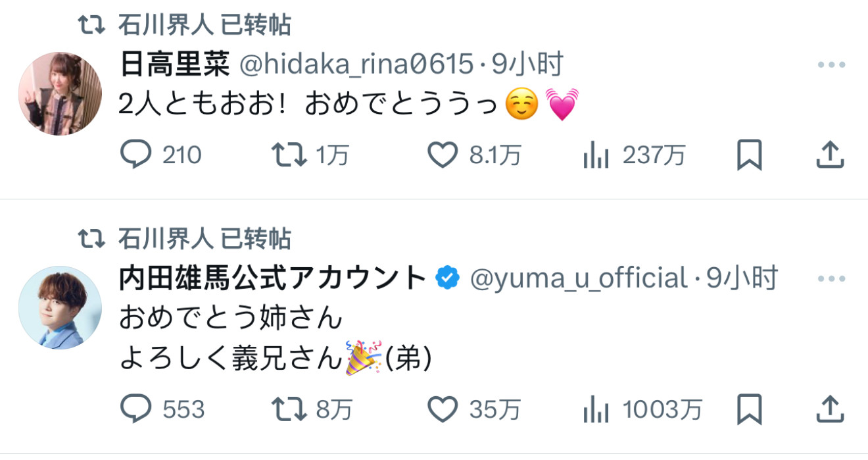Share 内田雄馬's post
This screenshot has height=460, width=868.
830,409
